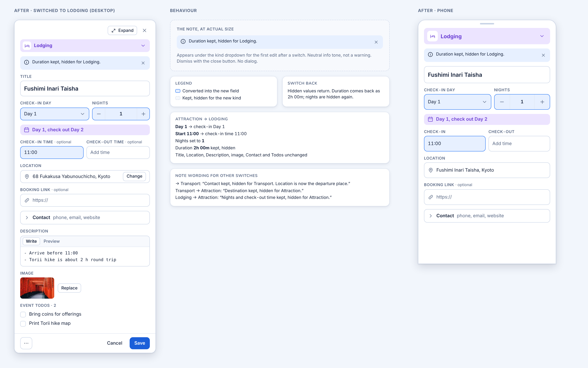The height and width of the screenshot is (368, 588).
Task: Click desktop check-out Add time field
Action: tap(118, 152)
